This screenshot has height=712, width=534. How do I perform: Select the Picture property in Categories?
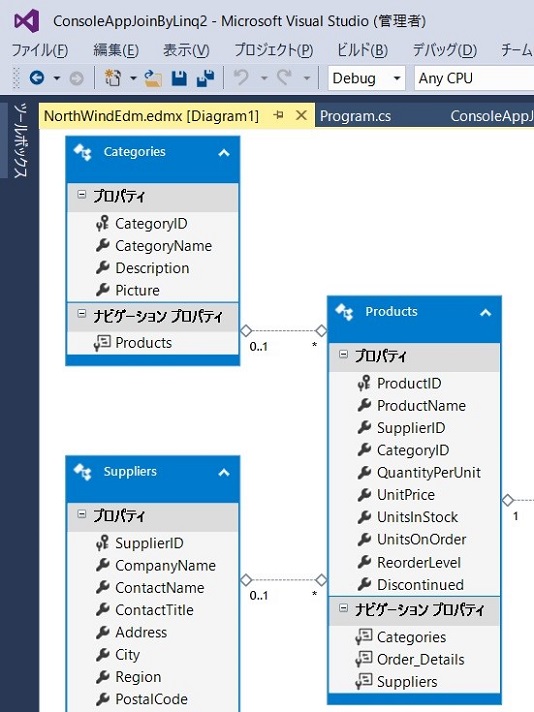[x=137, y=290]
